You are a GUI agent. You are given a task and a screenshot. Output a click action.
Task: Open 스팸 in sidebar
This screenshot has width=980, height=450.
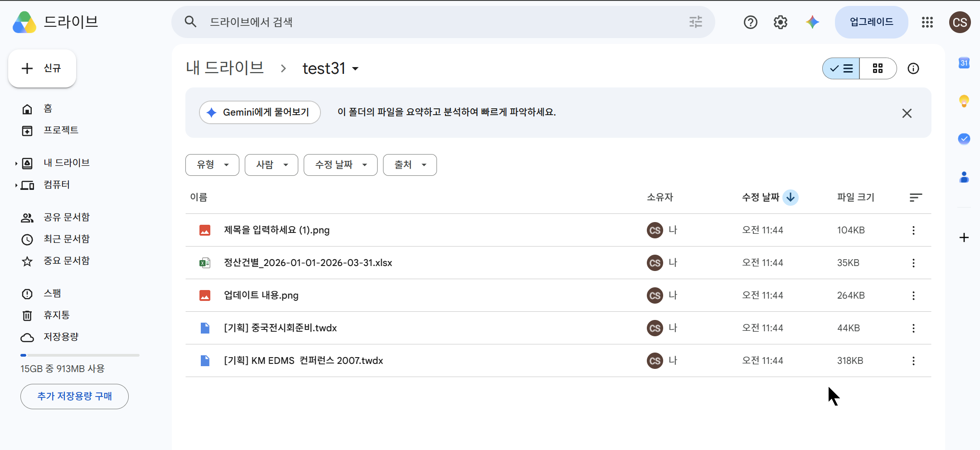tap(52, 294)
